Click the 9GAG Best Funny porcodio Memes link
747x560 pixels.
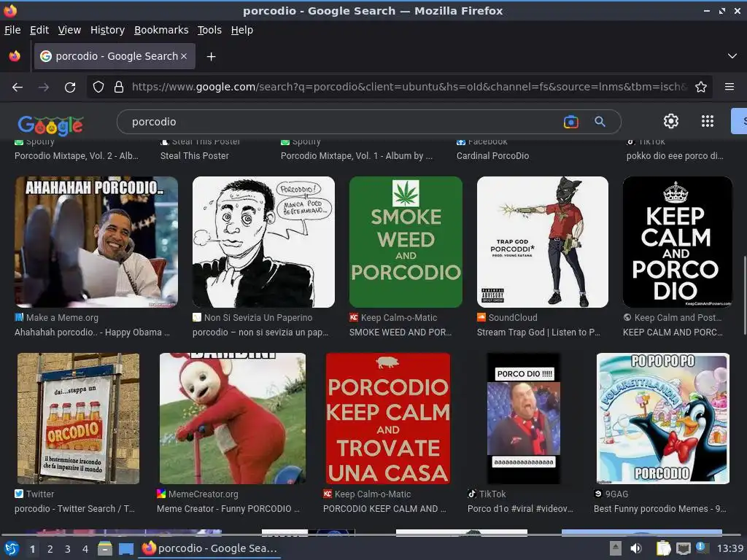click(x=659, y=509)
